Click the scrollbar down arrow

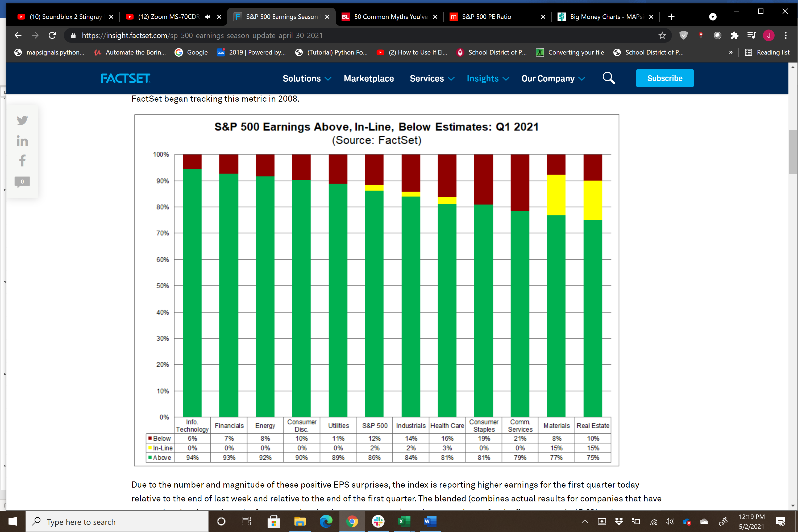[x=793, y=506]
